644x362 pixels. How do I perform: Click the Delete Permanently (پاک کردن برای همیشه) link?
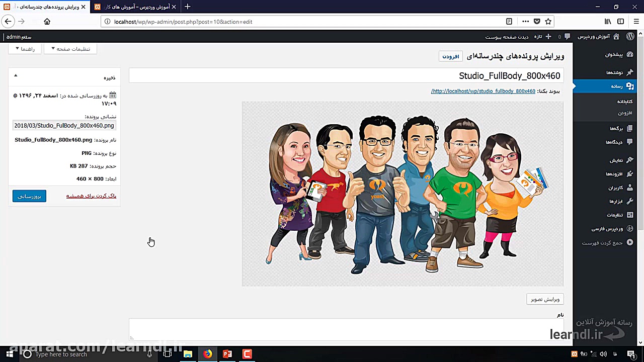tap(91, 196)
